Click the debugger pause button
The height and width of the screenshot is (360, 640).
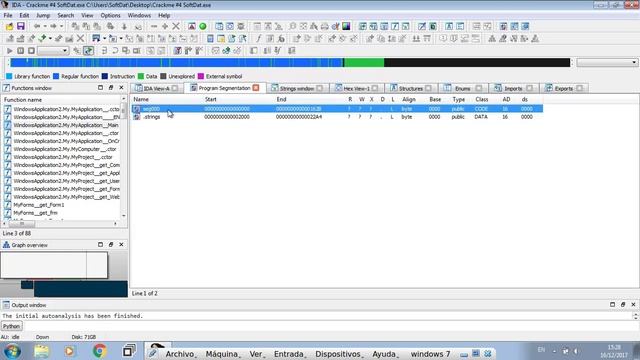(x=20, y=51)
